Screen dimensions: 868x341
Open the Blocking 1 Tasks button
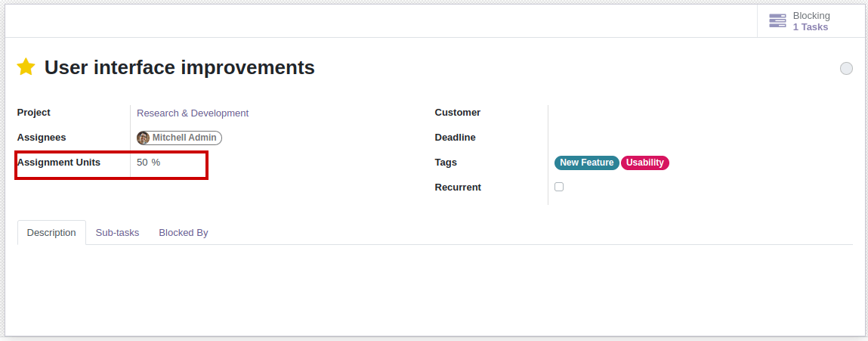[810, 21]
